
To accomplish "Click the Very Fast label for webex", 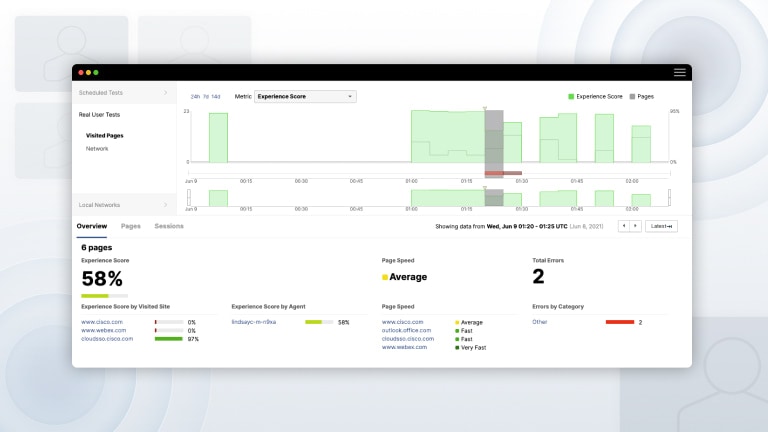I will coord(473,347).
